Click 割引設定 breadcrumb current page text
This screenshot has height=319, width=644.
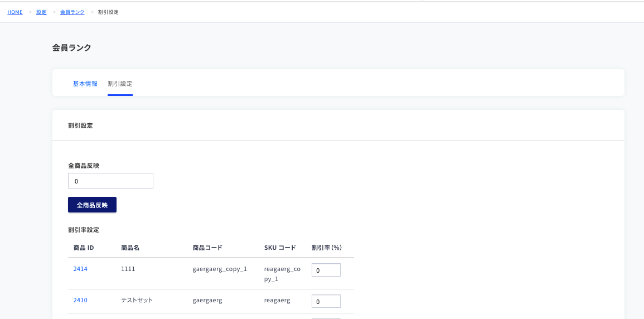pyautogui.click(x=108, y=12)
